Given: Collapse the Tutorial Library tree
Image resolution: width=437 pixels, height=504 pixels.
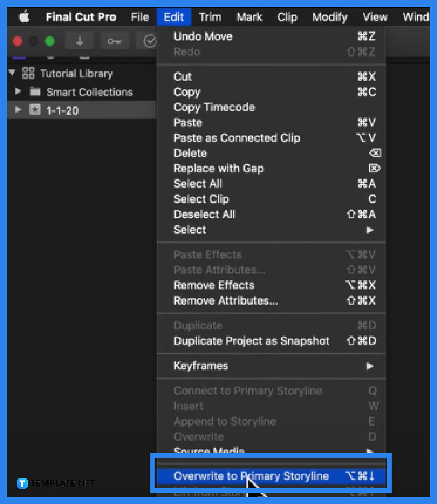Looking at the screenshot, I should pyautogui.click(x=11, y=73).
